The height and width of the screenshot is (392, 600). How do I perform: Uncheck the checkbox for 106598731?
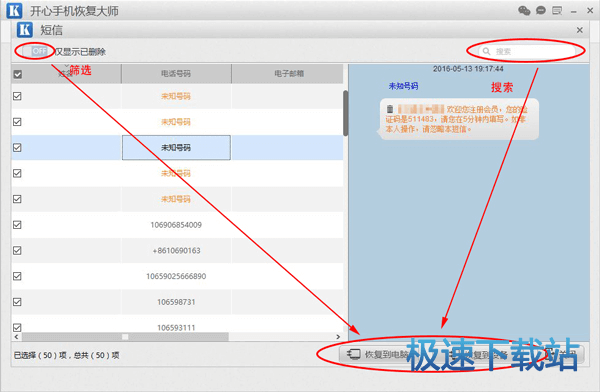(17, 302)
